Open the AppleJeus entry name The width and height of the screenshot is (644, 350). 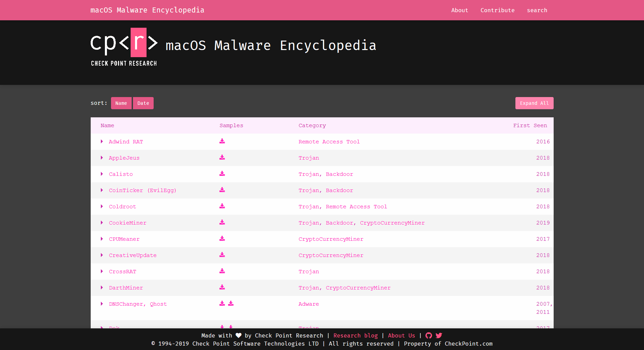tap(124, 158)
